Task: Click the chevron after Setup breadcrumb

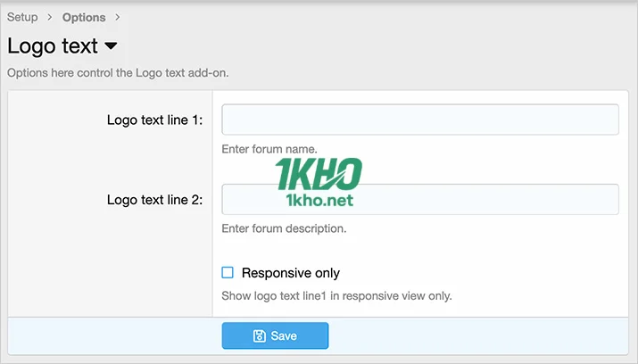Action: [x=50, y=18]
